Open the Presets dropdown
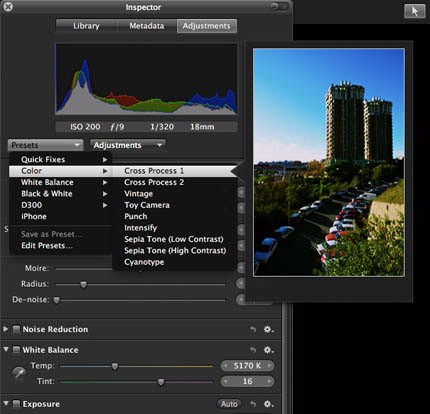Screen dimensions: 430x414 click(45, 145)
